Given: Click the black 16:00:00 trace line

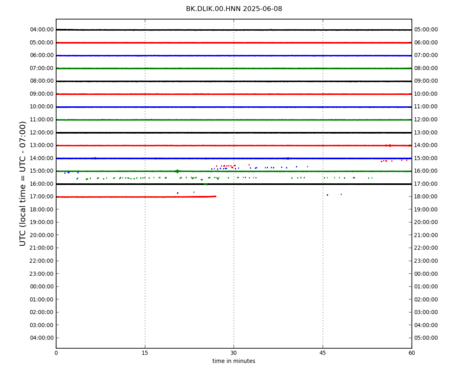Looking at the screenshot, I should point(234,184).
